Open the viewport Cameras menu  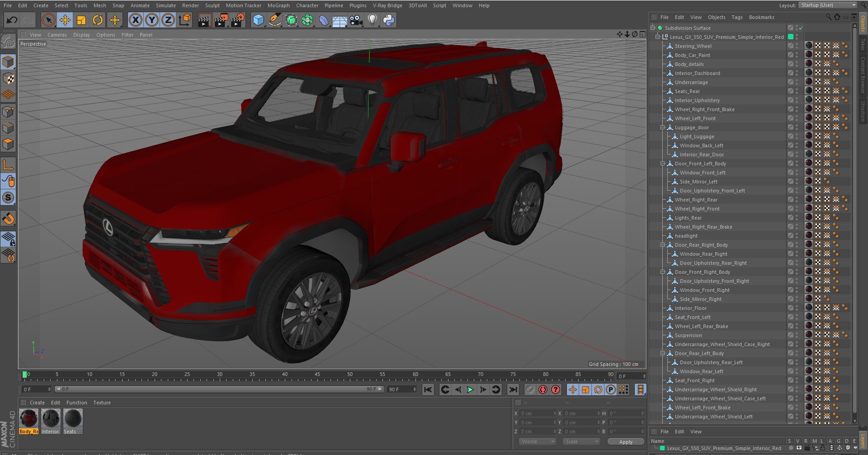57,35
